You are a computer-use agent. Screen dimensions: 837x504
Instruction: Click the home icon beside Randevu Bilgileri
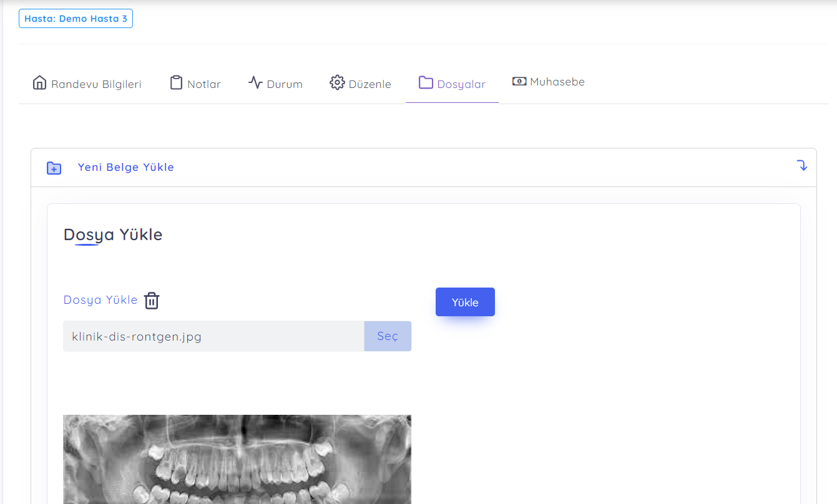(x=39, y=83)
